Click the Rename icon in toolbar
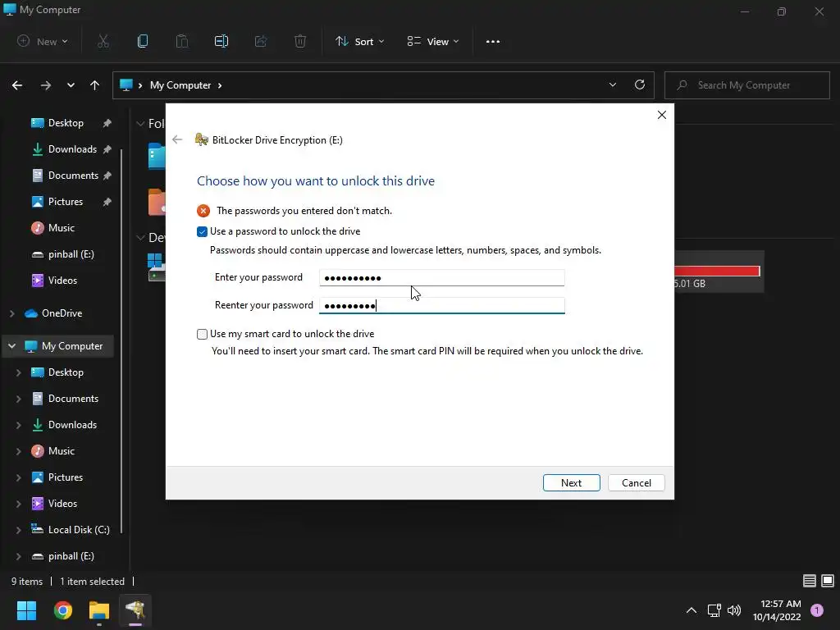The width and height of the screenshot is (840, 630). 221,41
